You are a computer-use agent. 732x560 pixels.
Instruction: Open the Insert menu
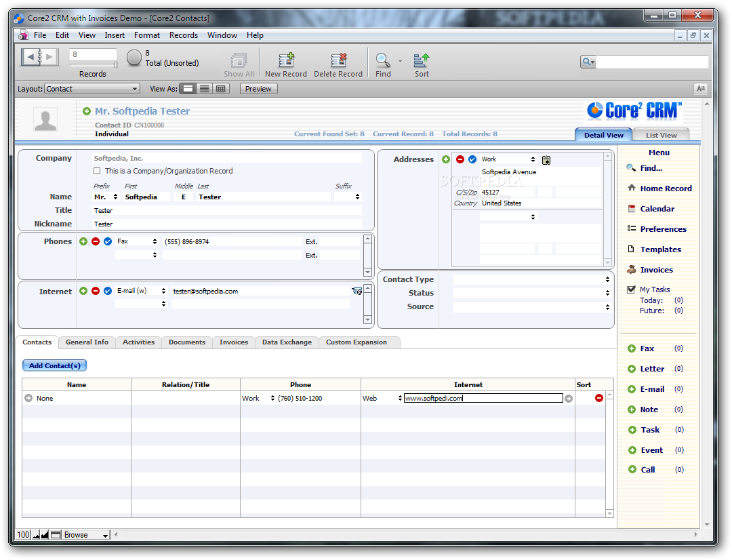pyautogui.click(x=115, y=35)
